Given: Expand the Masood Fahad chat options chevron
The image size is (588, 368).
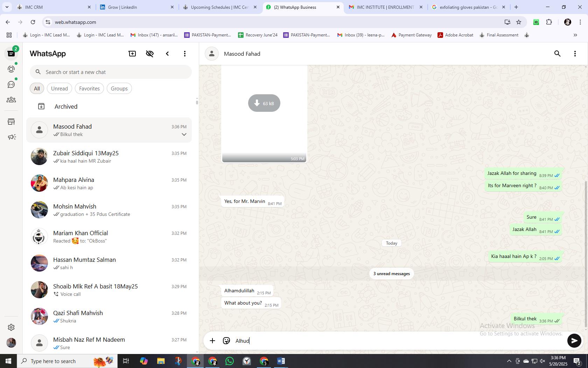Looking at the screenshot, I should pyautogui.click(x=184, y=135).
